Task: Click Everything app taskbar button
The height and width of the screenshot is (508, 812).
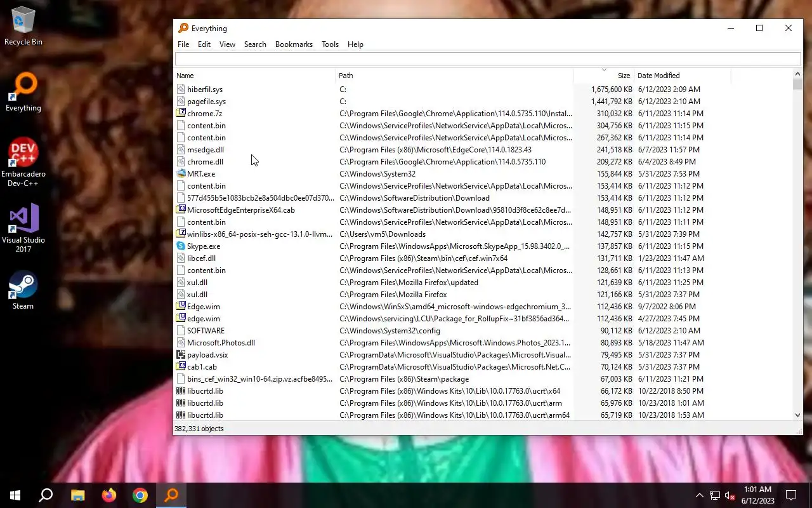Action: pyautogui.click(x=171, y=495)
